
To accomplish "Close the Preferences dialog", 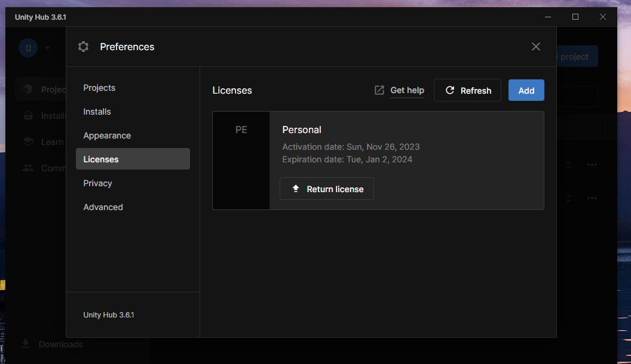I will (x=535, y=47).
